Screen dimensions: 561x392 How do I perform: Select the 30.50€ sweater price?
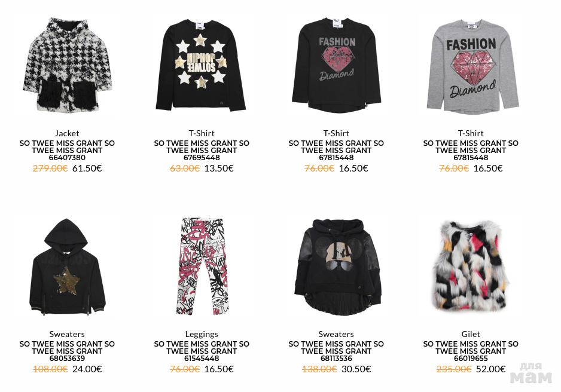[x=356, y=369]
